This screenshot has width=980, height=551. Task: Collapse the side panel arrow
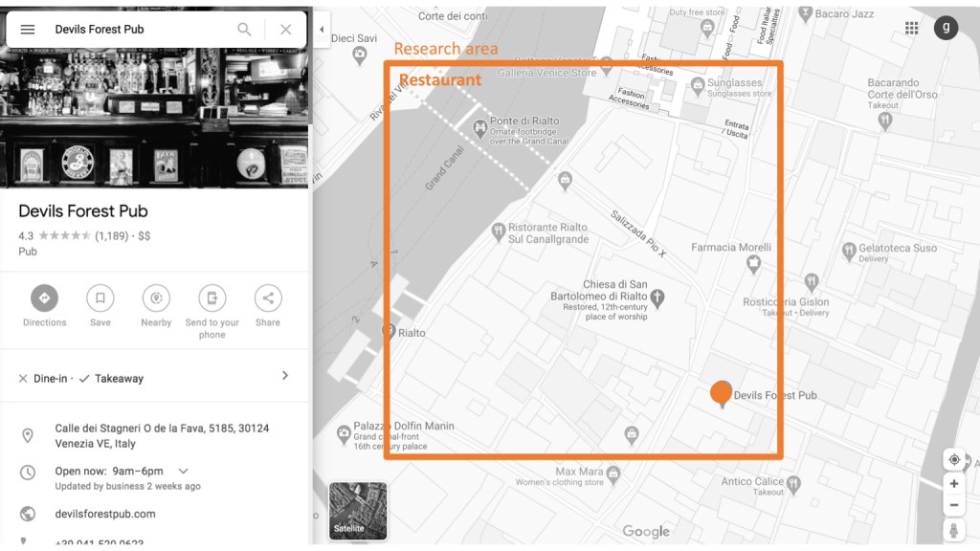tap(321, 30)
